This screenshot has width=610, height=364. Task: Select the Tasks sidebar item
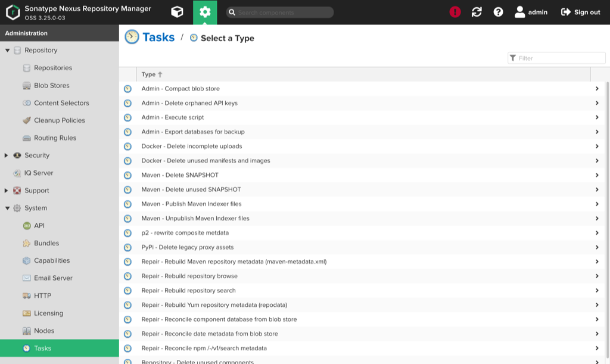pos(59,348)
